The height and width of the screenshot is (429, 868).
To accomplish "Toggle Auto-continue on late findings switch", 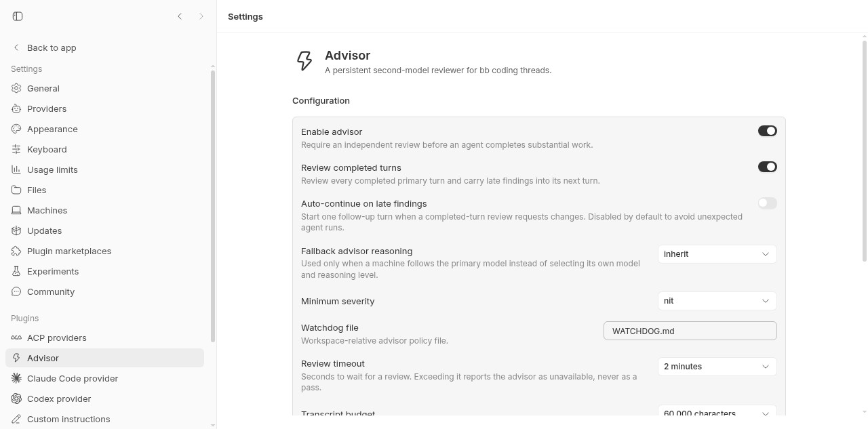I will pos(767,203).
